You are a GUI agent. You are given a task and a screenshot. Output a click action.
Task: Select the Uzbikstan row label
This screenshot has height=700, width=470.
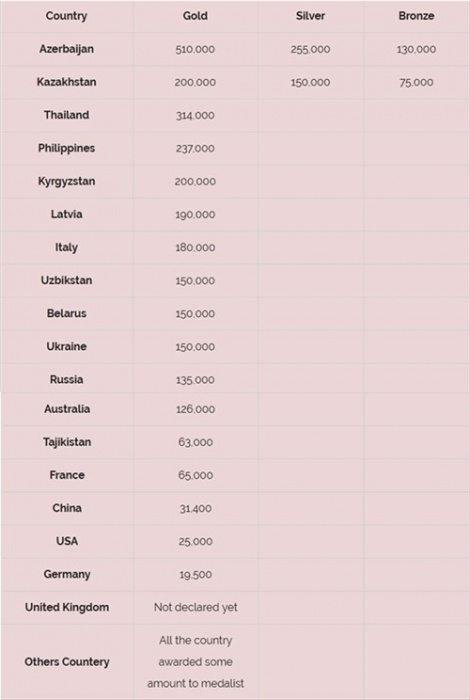[x=67, y=280]
